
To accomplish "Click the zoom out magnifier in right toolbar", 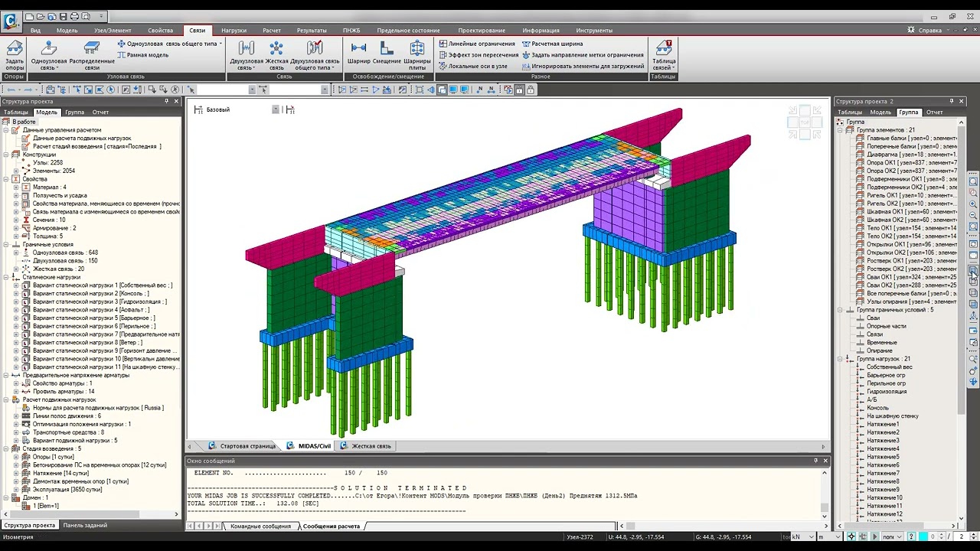I will 973,216.
